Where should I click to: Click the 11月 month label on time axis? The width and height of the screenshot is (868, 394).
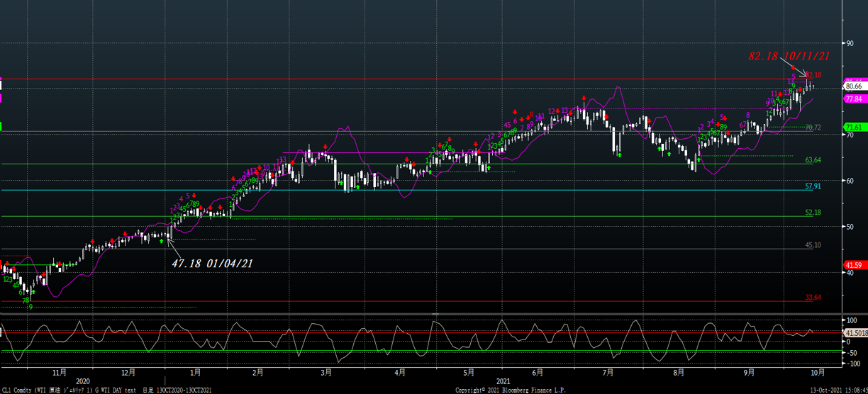click(x=60, y=372)
